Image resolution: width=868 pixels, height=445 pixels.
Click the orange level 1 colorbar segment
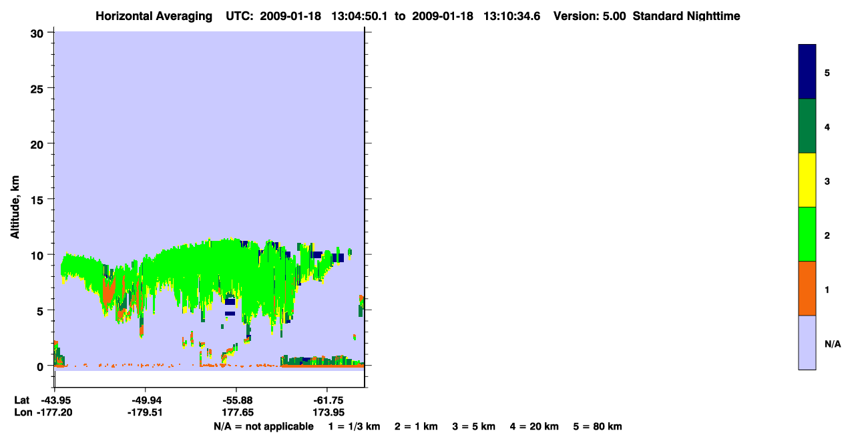point(807,288)
